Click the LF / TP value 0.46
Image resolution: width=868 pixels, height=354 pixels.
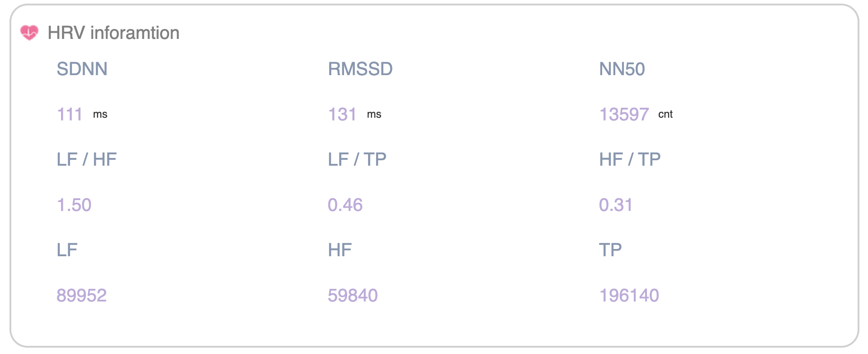pos(345,205)
